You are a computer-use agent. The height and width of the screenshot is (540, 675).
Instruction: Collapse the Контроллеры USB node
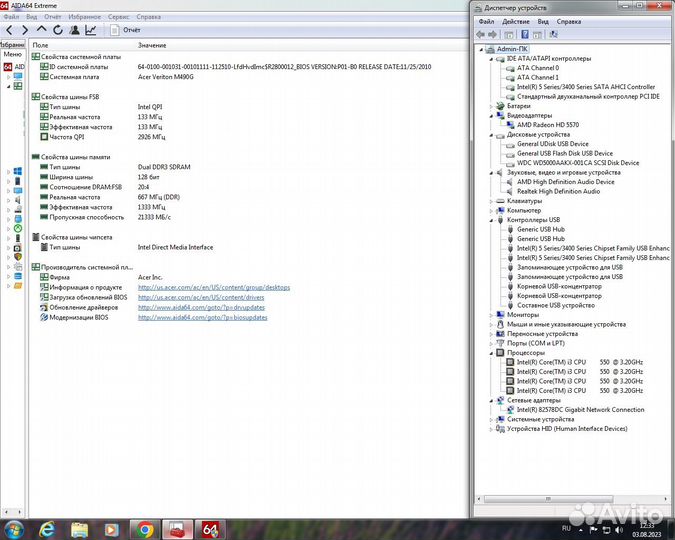pos(491,220)
